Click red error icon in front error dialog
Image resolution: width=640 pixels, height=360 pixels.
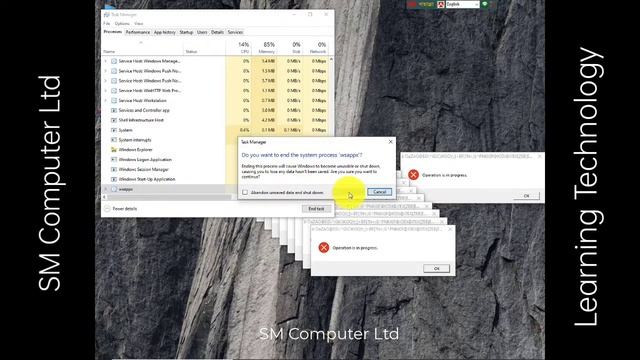324,247
